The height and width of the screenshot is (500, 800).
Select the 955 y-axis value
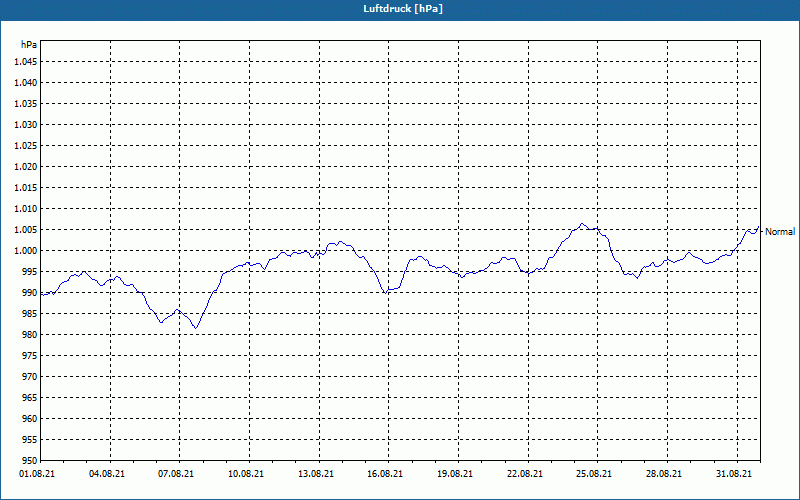29,440
